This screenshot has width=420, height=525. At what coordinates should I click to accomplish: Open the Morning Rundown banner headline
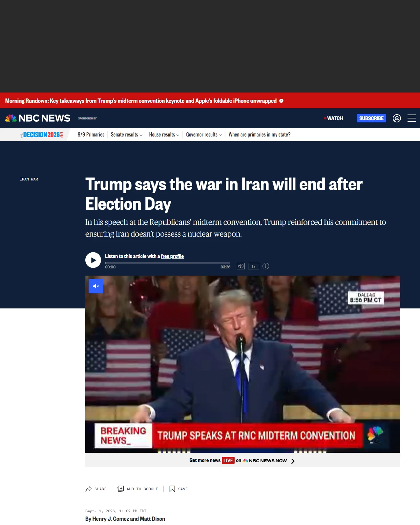point(141,101)
